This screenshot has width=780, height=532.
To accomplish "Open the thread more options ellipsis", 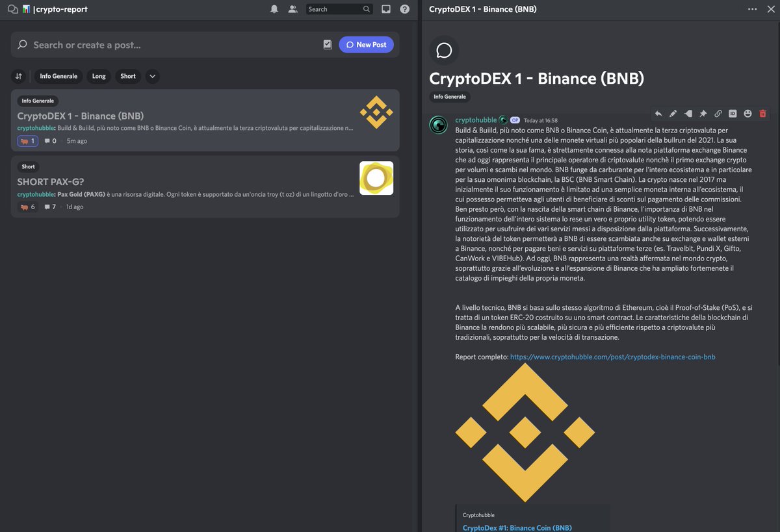I will [753, 9].
